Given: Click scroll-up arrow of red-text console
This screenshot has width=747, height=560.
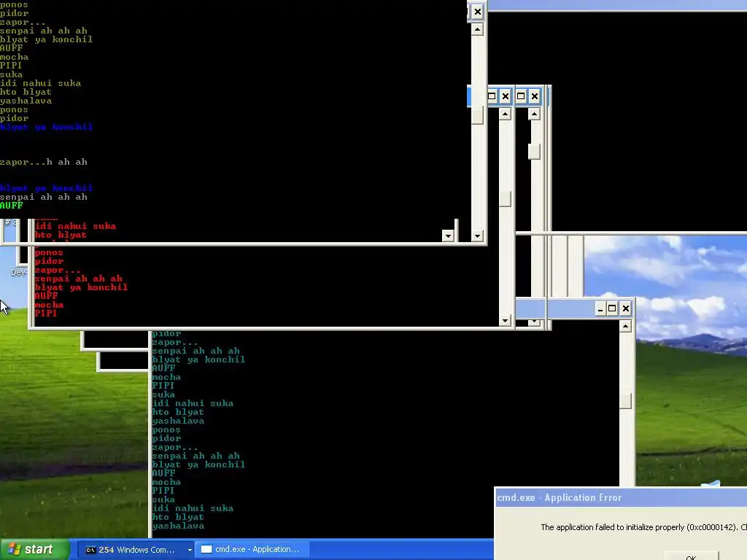Looking at the screenshot, I should (506, 114).
